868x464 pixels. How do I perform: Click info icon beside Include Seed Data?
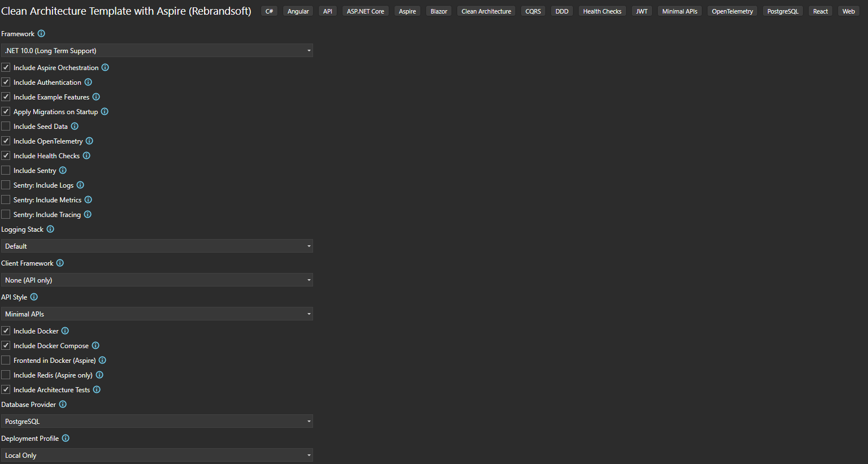(75, 127)
